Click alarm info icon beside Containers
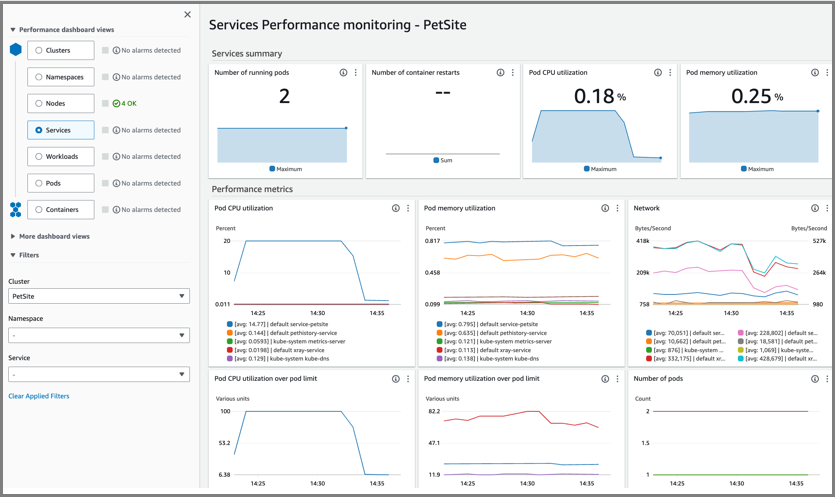 [116, 209]
